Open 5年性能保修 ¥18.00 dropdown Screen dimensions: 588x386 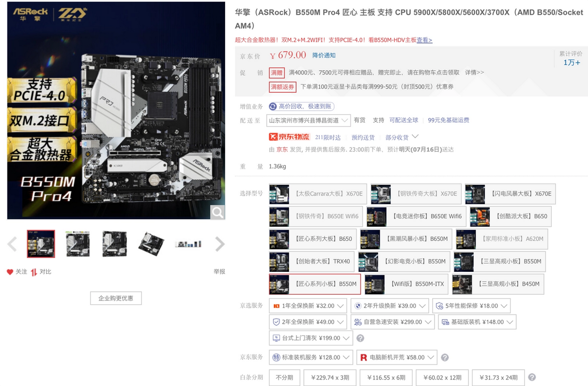(x=471, y=306)
